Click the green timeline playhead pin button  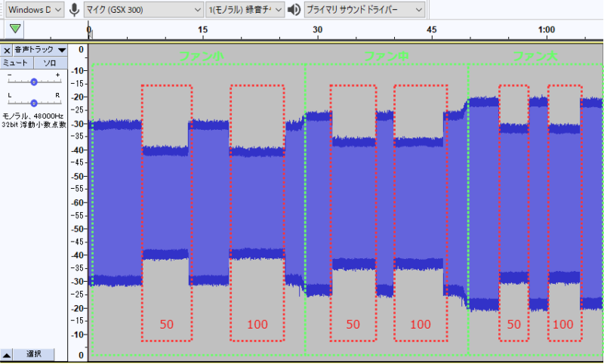point(15,29)
